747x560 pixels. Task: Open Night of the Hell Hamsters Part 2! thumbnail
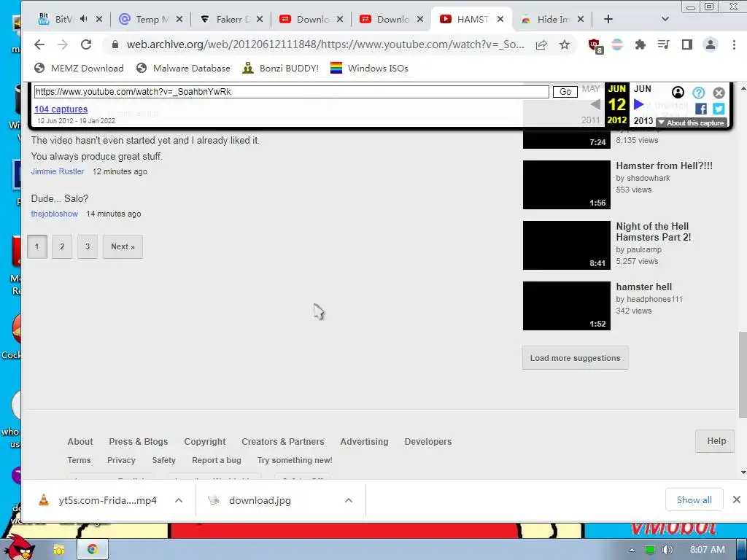[566, 245]
